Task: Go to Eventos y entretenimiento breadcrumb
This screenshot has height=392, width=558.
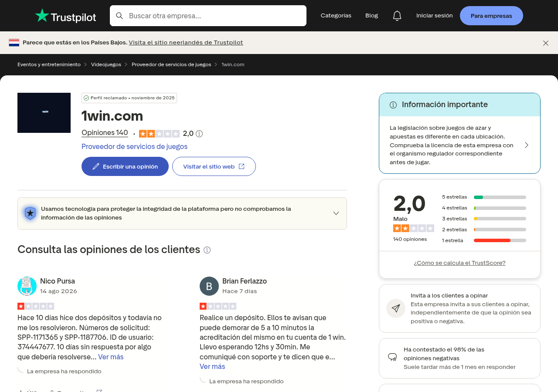Action: pyautogui.click(x=49, y=64)
